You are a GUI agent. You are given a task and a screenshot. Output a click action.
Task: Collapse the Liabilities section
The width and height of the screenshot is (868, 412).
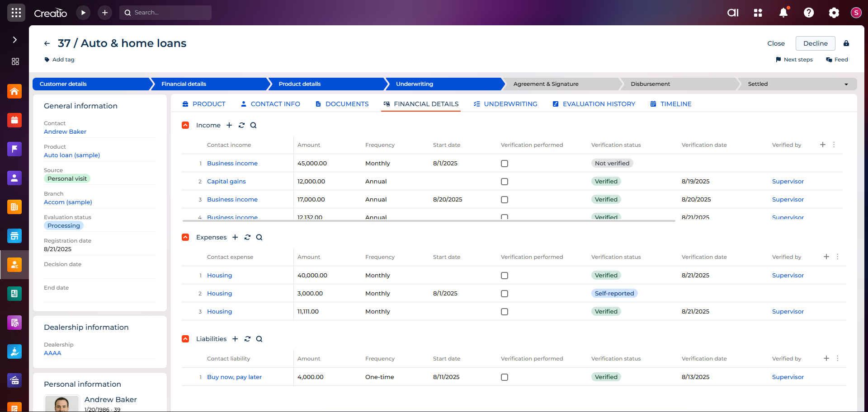tap(185, 339)
